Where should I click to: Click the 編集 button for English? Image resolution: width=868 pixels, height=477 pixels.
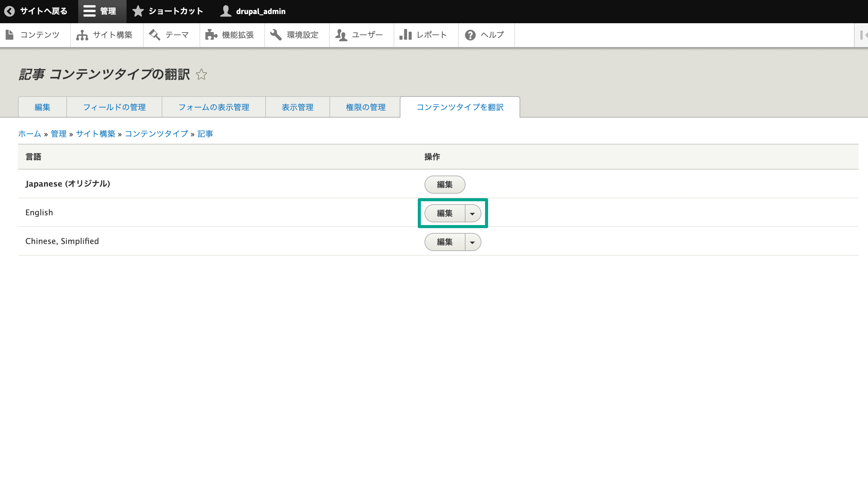[x=444, y=213]
